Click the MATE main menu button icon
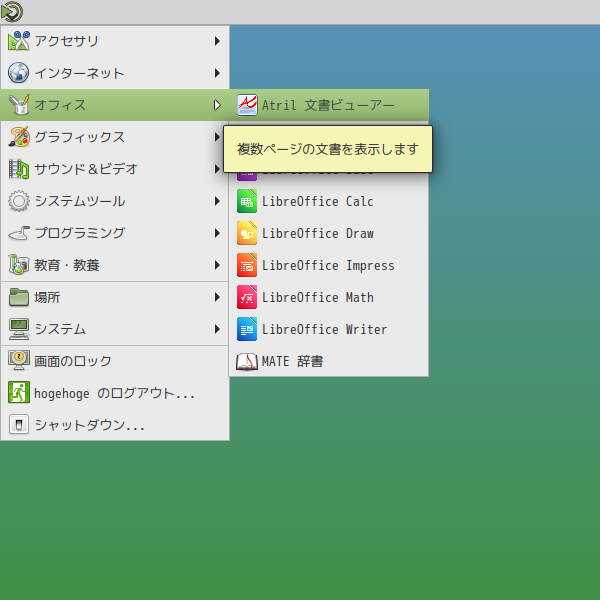This screenshot has height=600, width=600. [x=12, y=11]
